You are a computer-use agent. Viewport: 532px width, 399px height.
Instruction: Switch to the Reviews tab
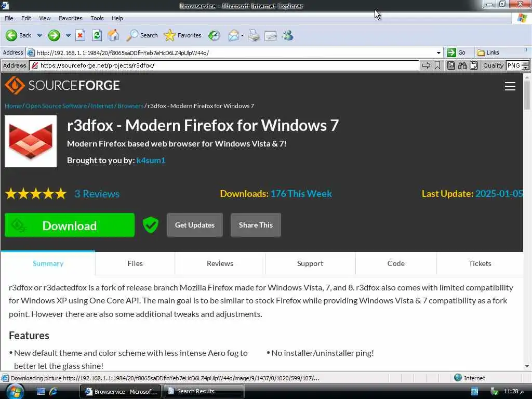click(x=220, y=263)
